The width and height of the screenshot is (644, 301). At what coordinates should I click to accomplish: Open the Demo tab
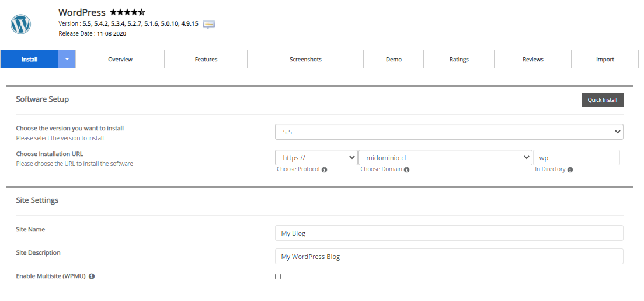[x=394, y=59]
